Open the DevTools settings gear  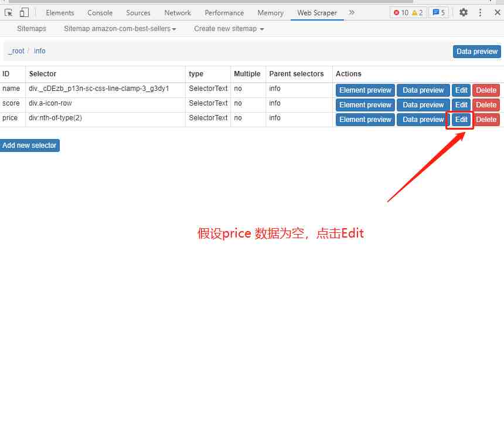[463, 12]
